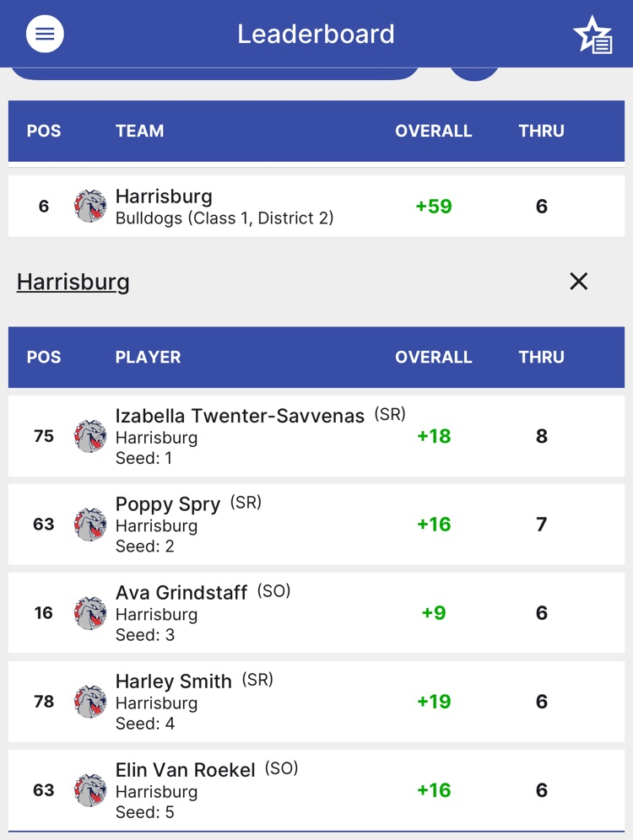Tap Harley Smith's team logo

tap(90, 702)
